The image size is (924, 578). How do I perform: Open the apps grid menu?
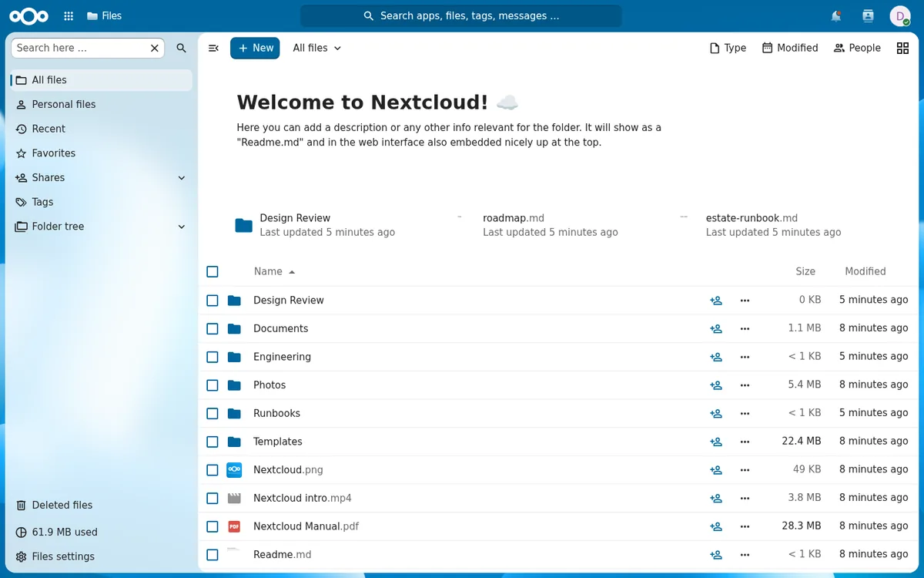[69, 15]
